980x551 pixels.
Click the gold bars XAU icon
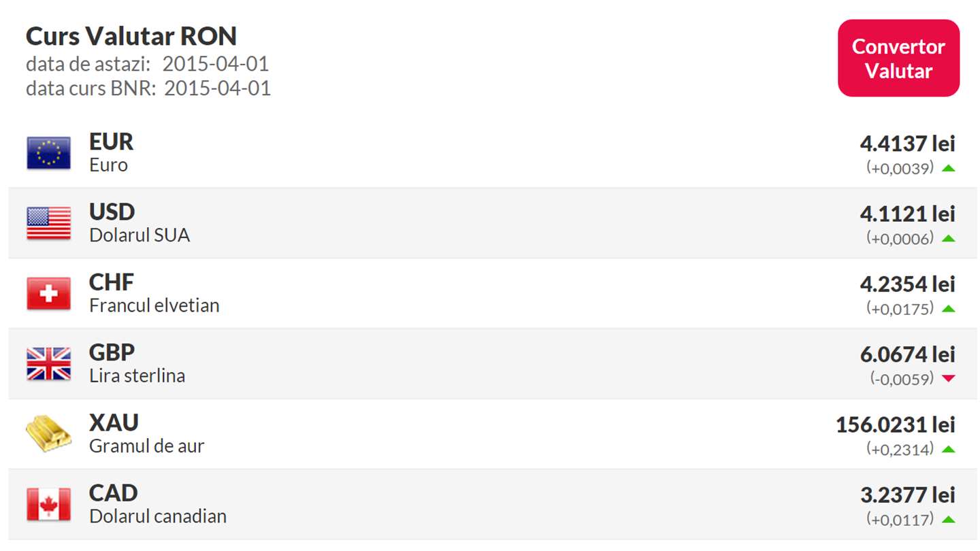[x=48, y=434]
